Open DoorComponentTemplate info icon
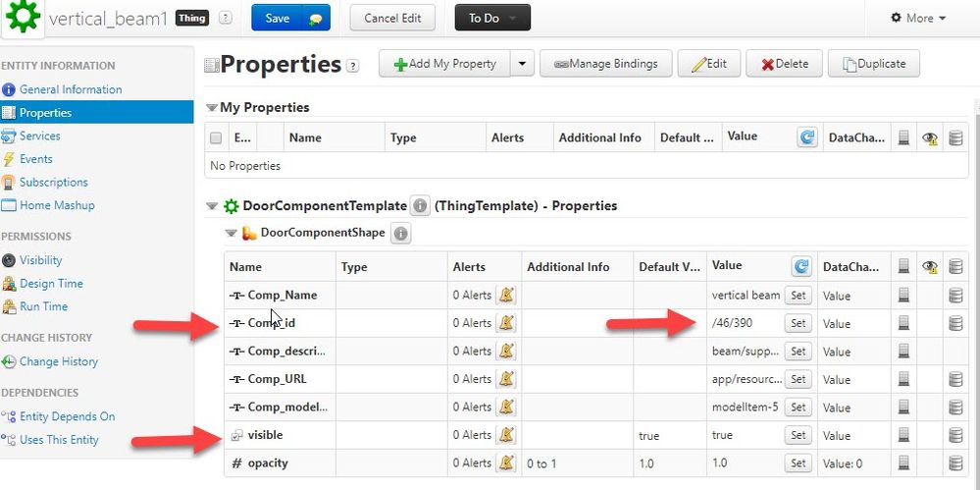The height and width of the screenshot is (490, 980). pos(420,206)
